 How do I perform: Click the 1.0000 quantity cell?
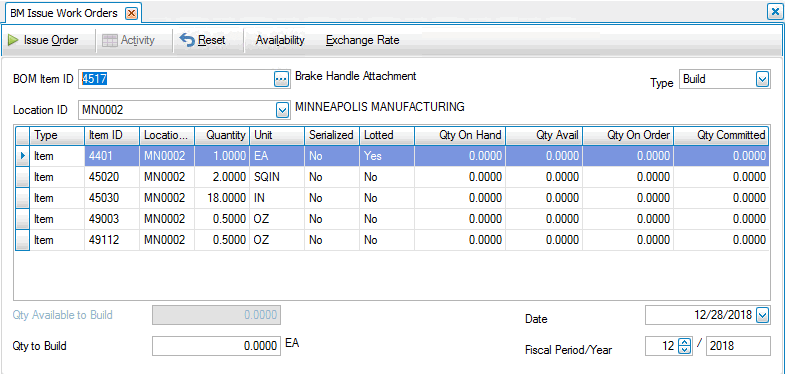click(222, 156)
